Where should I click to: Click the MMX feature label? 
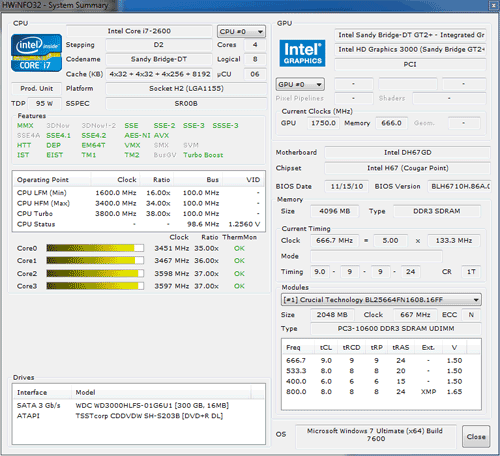(25, 126)
